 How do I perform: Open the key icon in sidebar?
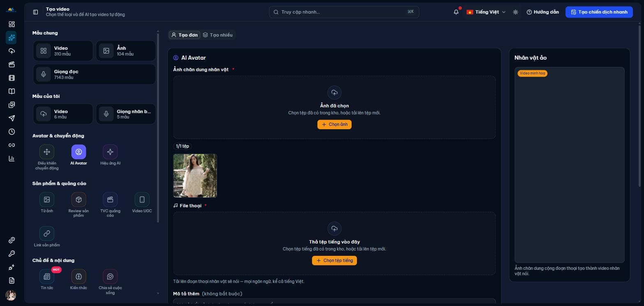11,253
